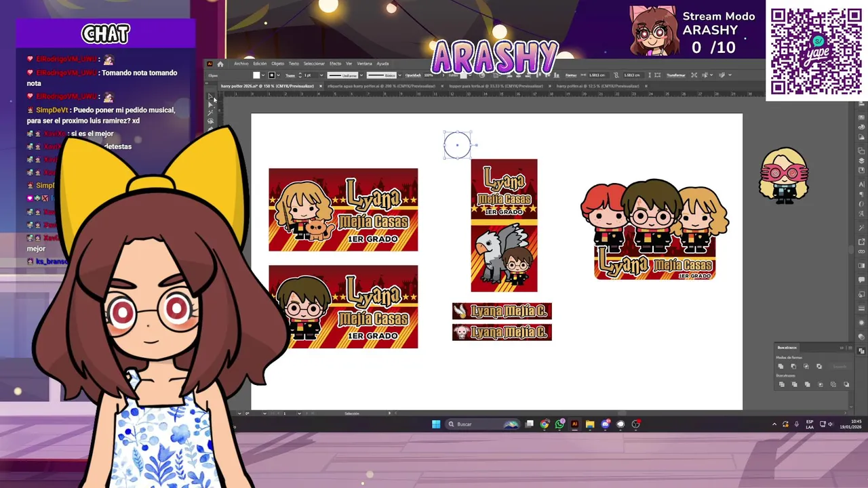This screenshot has height=488, width=868.
Task: Switch to topper para torta.ai tab
Action: pos(496,86)
